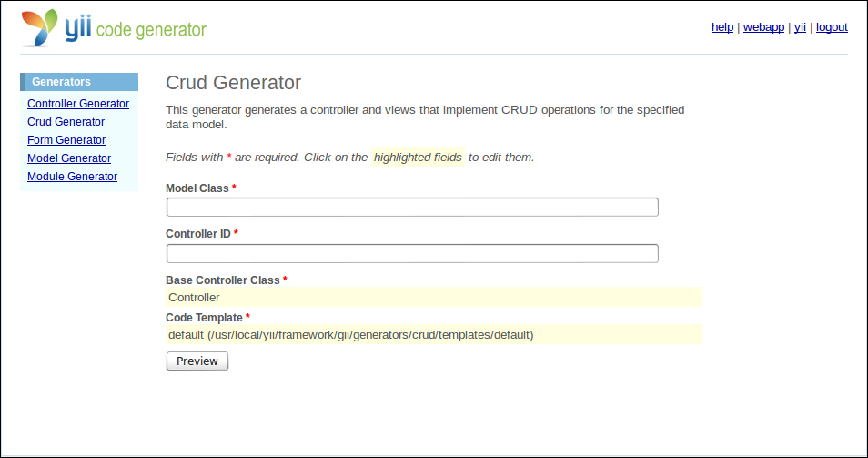Image resolution: width=868 pixels, height=458 pixels.
Task: Choose Model Generator in sidebar
Action: [x=69, y=158]
